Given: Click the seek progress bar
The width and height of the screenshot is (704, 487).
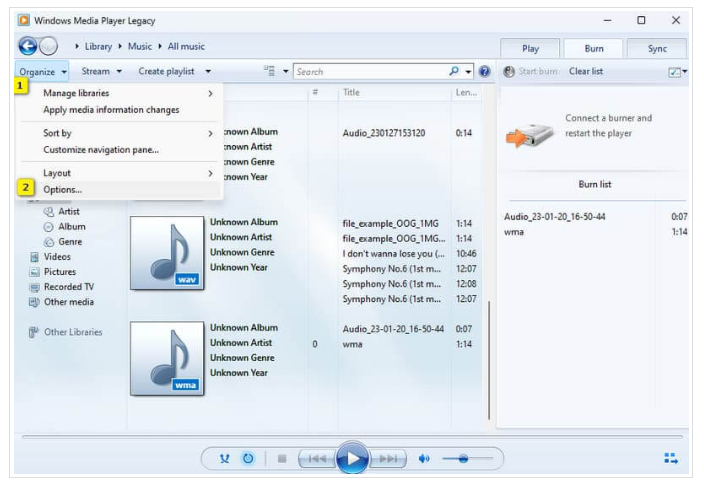Looking at the screenshot, I should click(352, 436).
